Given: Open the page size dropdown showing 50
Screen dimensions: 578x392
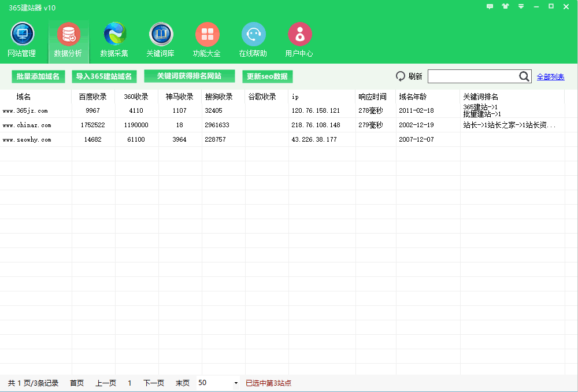Looking at the screenshot, I should point(218,383).
